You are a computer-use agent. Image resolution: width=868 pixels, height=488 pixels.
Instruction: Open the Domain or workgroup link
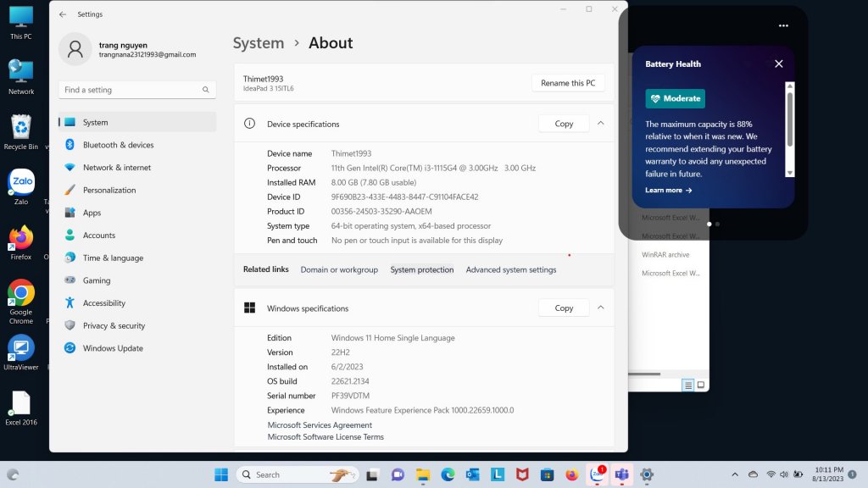point(339,270)
